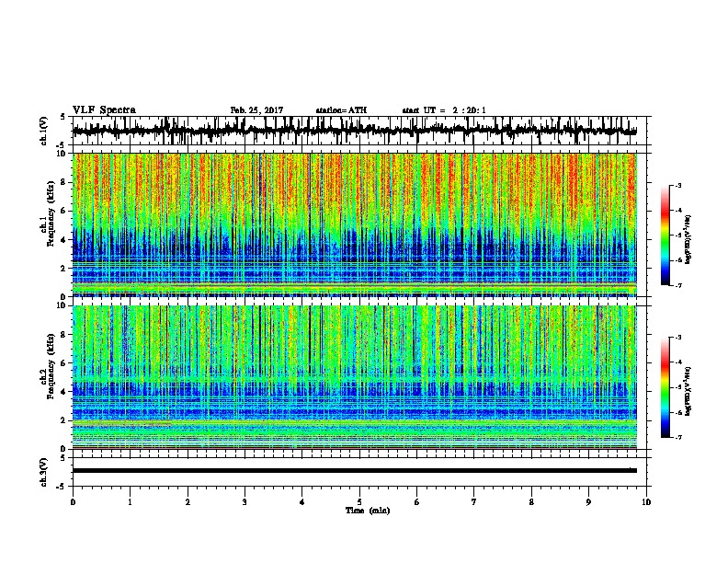This screenshot has width=728, height=563.
Task: Click the "-7" label on ch.2 colorbar
Action: [677, 438]
